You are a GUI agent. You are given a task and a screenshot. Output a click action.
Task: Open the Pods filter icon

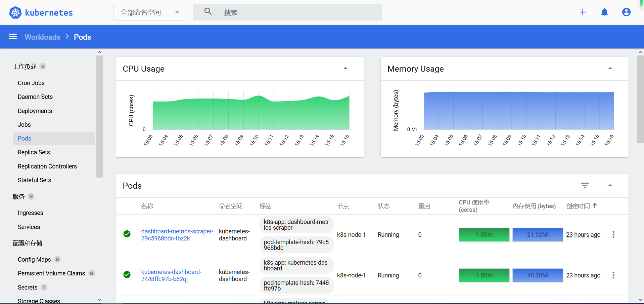tap(585, 185)
